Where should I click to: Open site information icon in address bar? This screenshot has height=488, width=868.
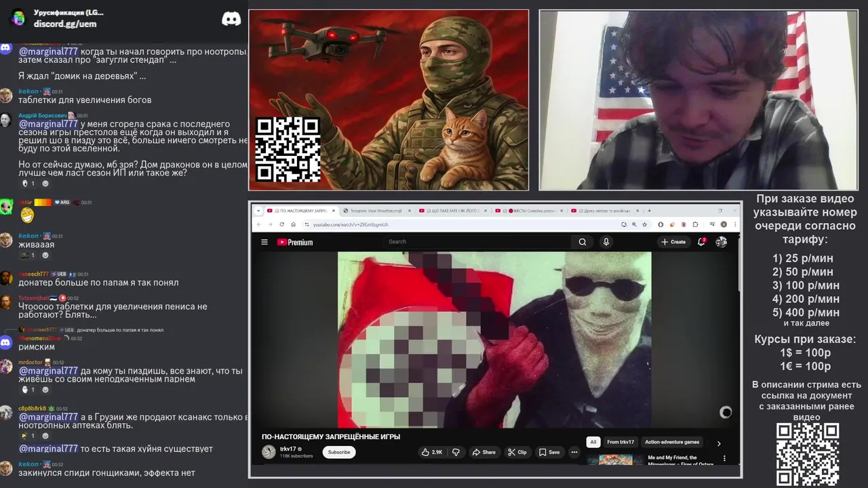click(307, 224)
